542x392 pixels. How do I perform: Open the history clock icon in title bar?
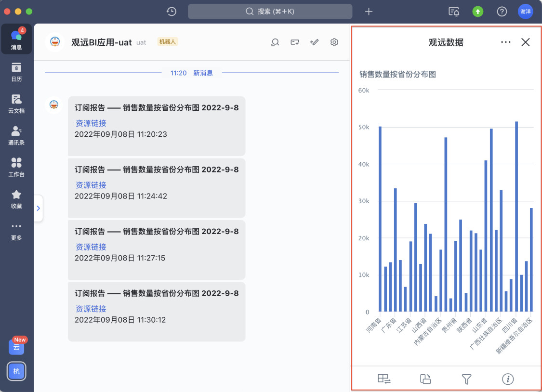point(171,12)
